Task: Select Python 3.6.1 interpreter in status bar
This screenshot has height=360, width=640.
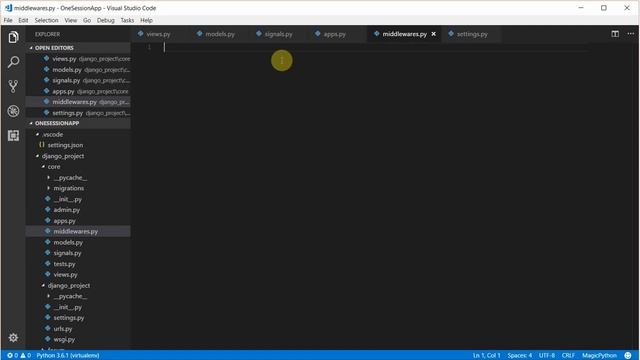Action: click(x=68, y=356)
